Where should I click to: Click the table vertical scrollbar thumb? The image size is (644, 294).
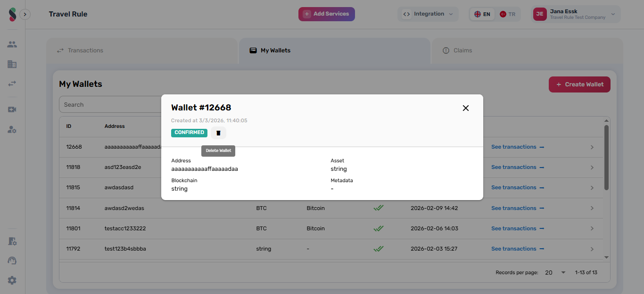(606, 158)
